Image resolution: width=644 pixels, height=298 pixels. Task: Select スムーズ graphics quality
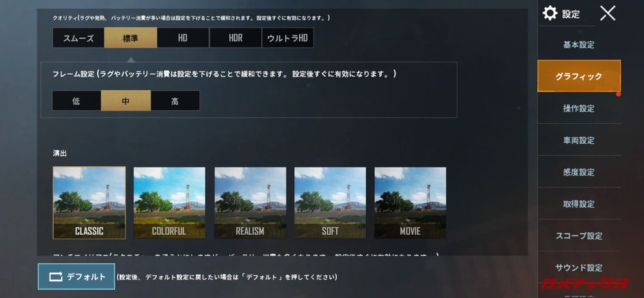(x=79, y=38)
